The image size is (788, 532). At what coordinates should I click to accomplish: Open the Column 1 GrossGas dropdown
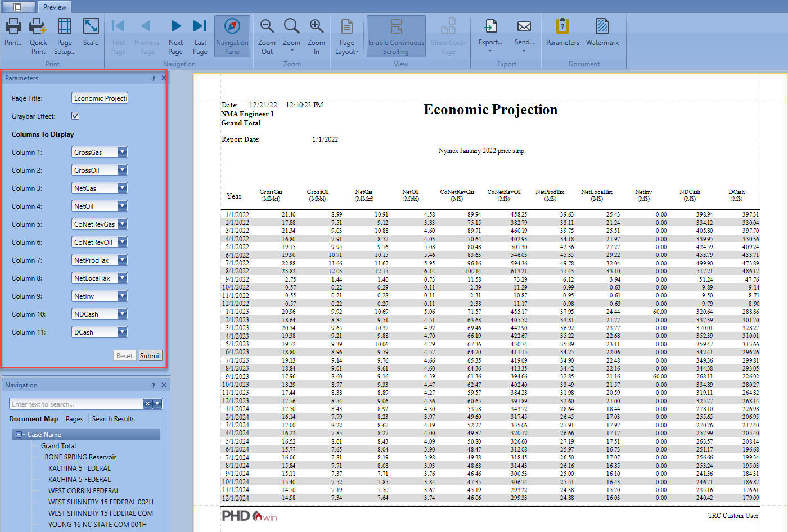pyautogui.click(x=122, y=152)
